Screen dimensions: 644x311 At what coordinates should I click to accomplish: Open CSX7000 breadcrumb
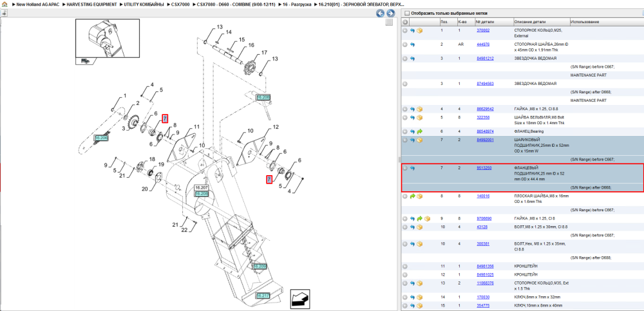pos(180,4)
